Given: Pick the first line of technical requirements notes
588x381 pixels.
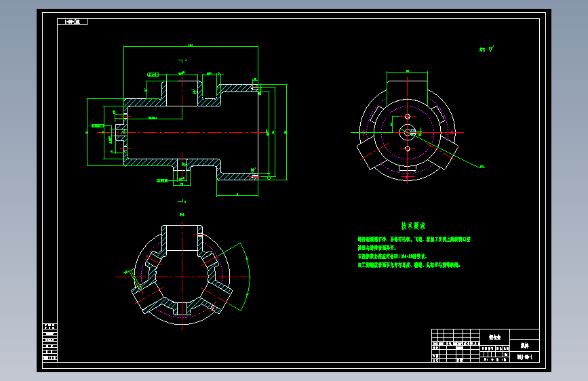Looking at the screenshot, I should click(414, 239).
